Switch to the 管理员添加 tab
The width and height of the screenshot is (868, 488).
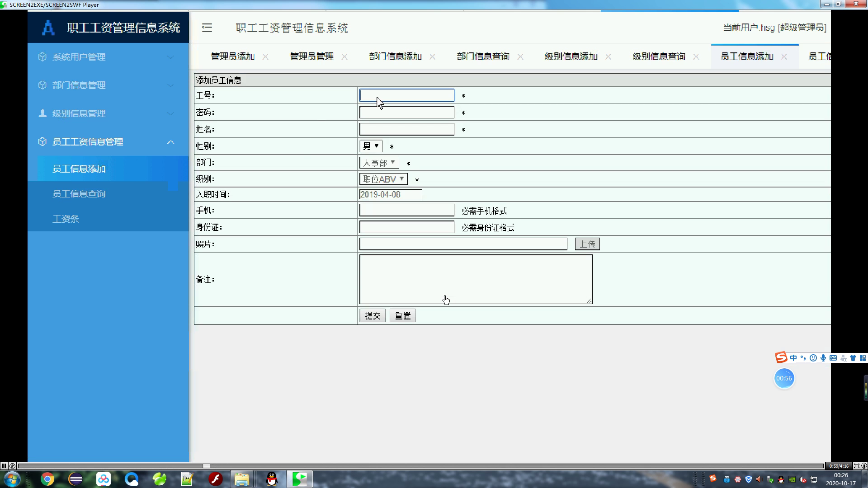point(233,56)
